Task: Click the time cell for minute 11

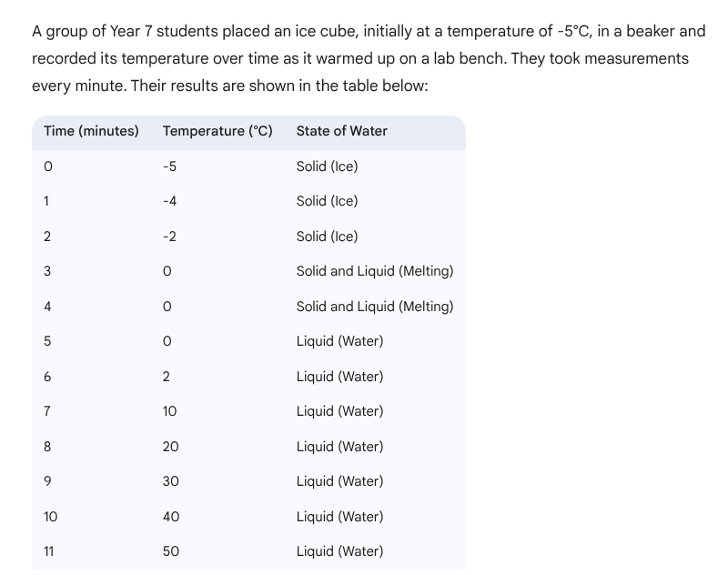Action: coord(49,551)
